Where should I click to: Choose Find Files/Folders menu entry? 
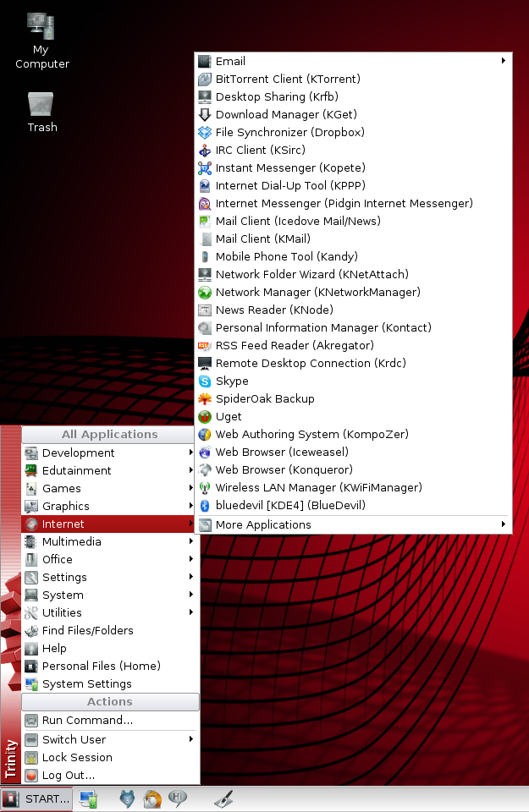[x=110, y=630]
